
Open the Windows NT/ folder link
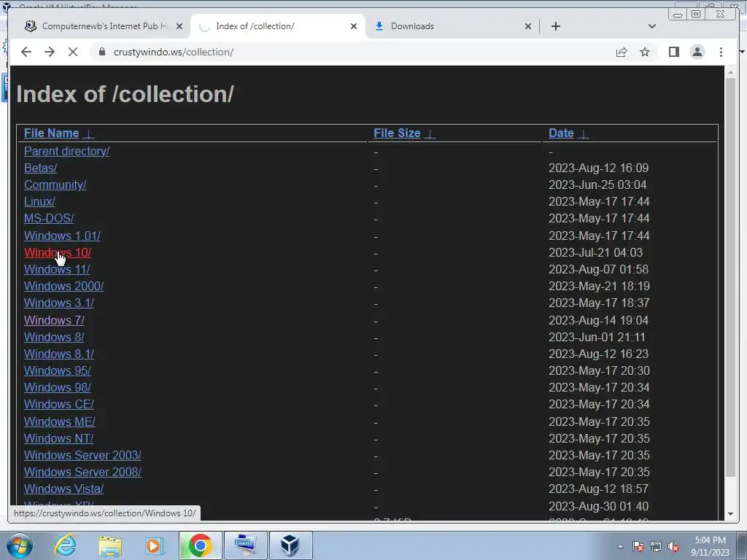[58, 438]
